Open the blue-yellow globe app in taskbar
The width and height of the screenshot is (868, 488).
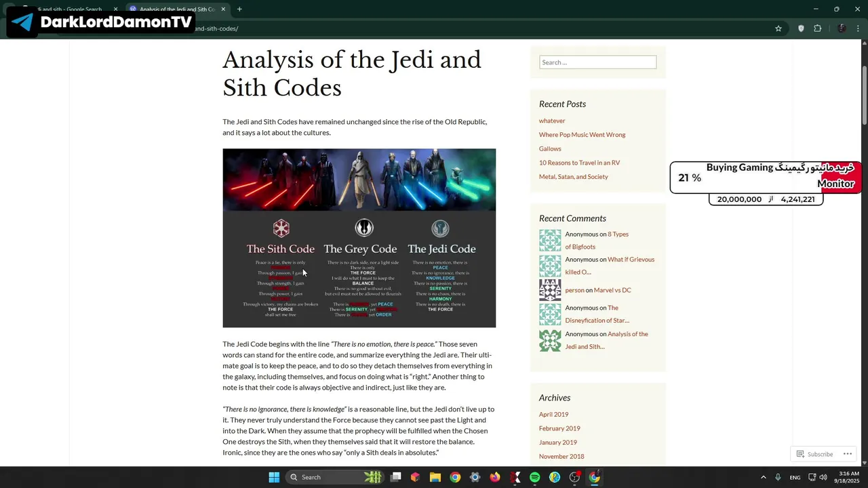(x=555, y=477)
